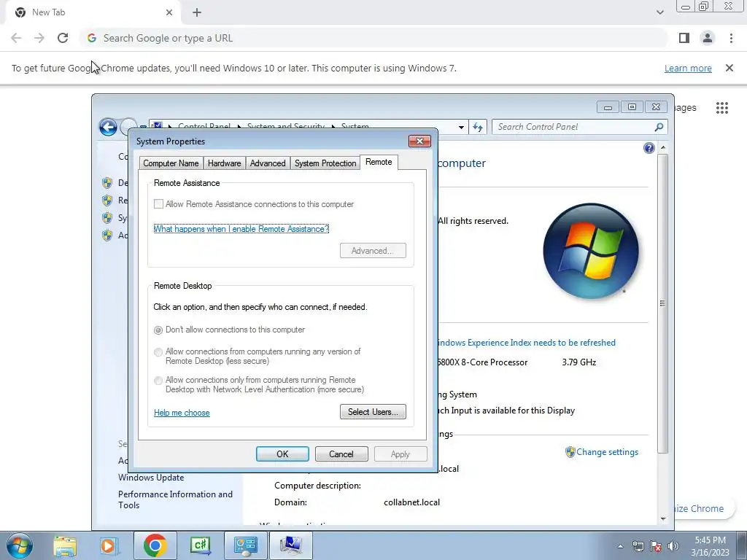
Task: Open the Google apps grid icon
Action: 721,108
